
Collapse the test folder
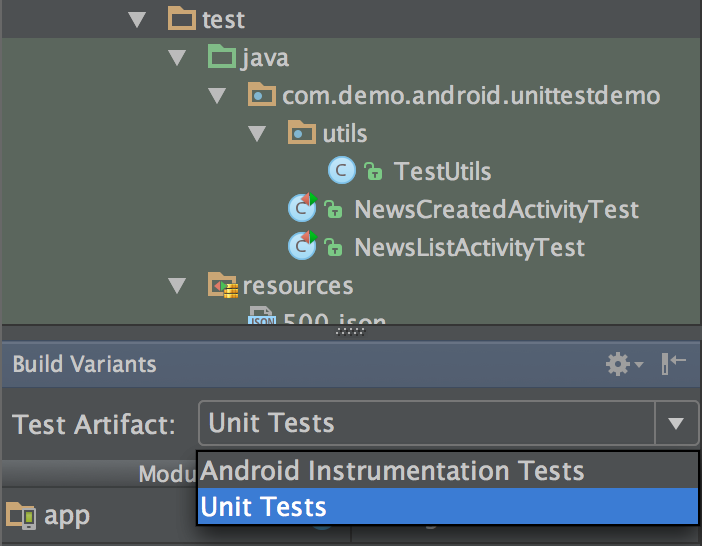tap(137, 19)
